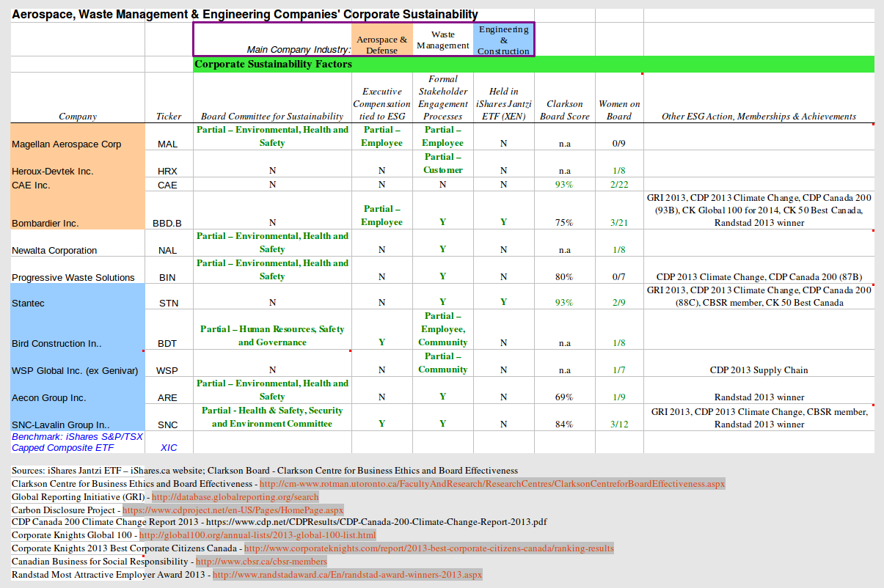
Task: Select the 75% Clarkson score for Bombardier
Action: point(564,210)
